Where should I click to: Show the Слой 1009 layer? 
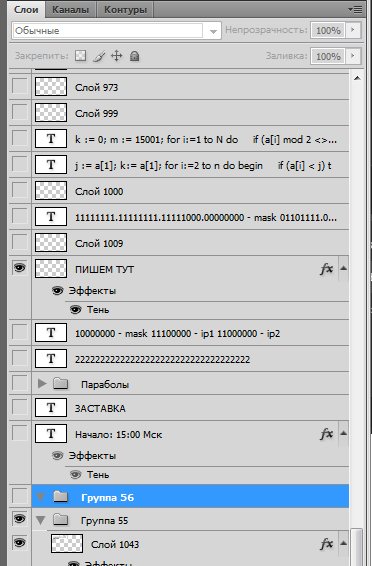pyautogui.click(x=19, y=241)
